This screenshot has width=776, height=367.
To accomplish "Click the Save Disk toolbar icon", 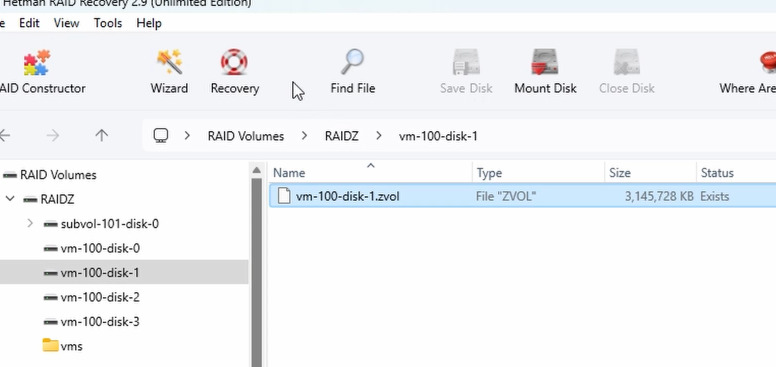I will [466, 63].
